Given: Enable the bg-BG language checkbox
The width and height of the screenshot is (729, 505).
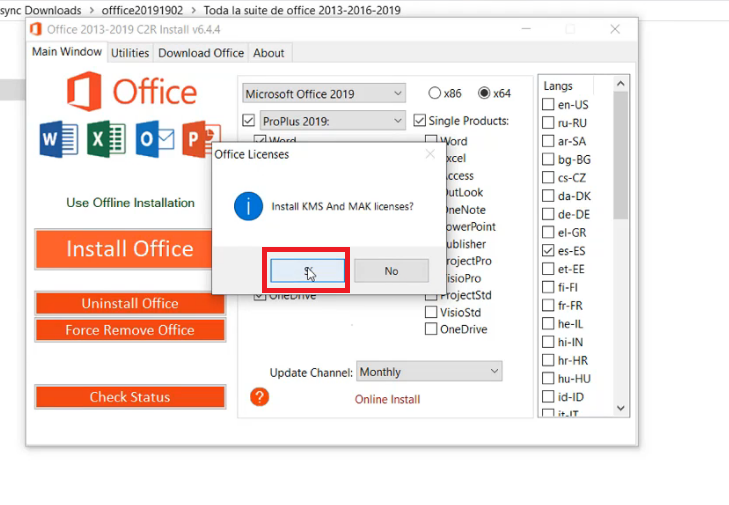Looking at the screenshot, I should 548,159.
